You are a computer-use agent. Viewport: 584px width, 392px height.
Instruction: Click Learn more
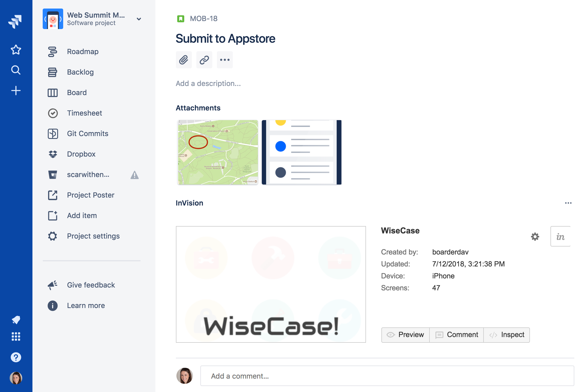92,306
